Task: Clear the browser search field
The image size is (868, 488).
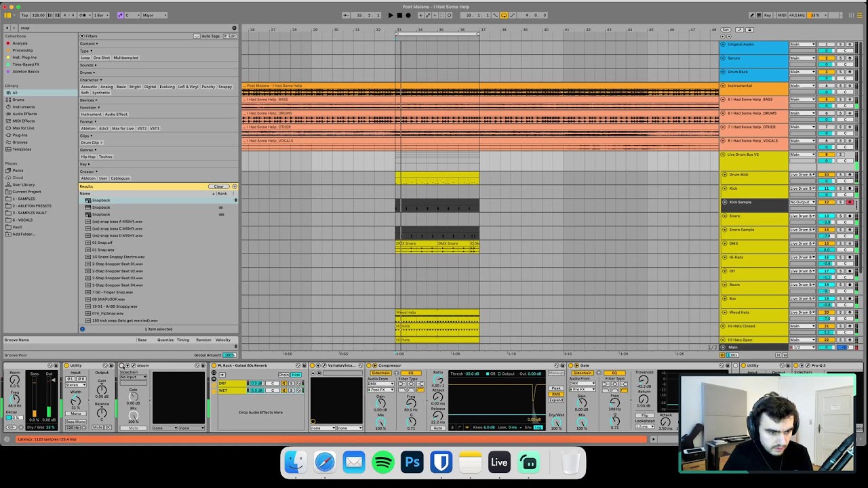Action: (x=235, y=28)
